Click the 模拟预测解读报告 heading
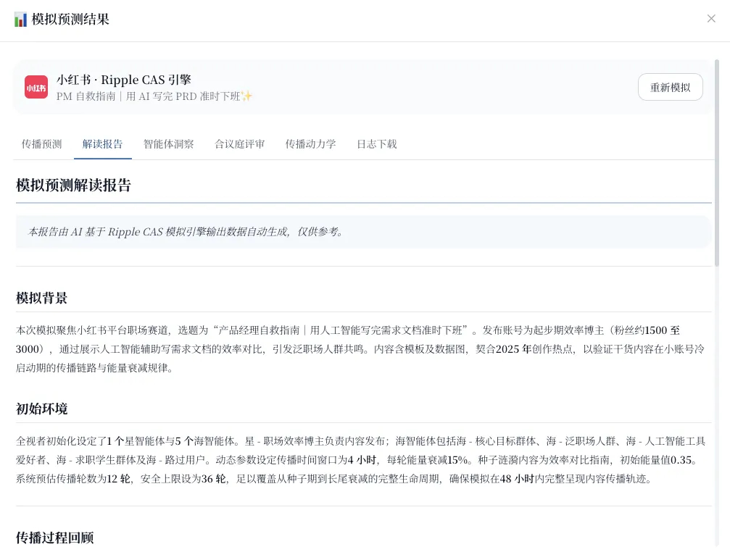The image size is (730, 560). coord(73,185)
